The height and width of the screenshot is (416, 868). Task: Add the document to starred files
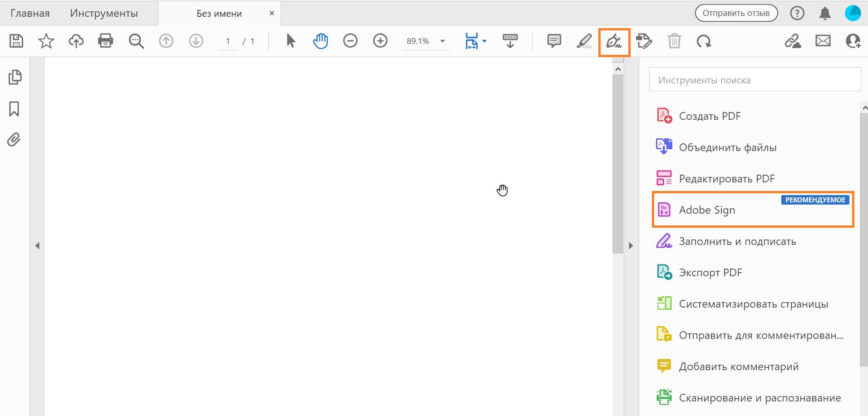tap(46, 41)
